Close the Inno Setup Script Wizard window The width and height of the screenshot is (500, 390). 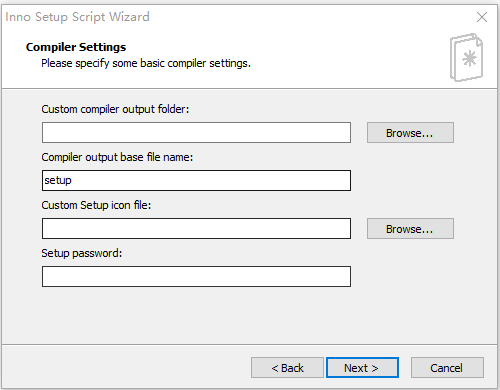482,17
